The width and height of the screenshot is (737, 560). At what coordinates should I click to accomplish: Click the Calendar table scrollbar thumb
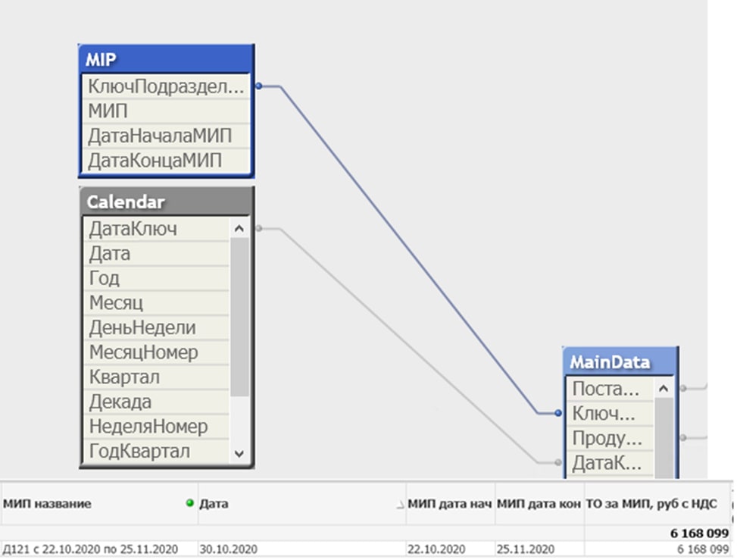[239, 317]
